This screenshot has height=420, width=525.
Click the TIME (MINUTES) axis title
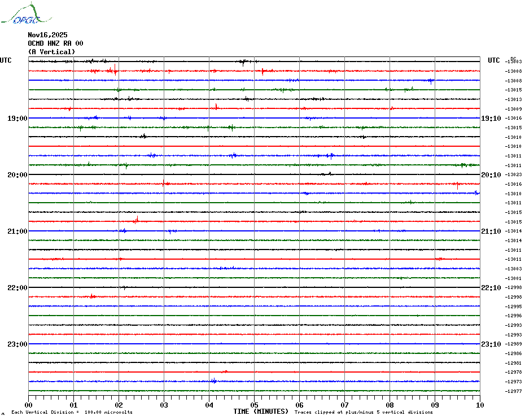click(x=261, y=412)
